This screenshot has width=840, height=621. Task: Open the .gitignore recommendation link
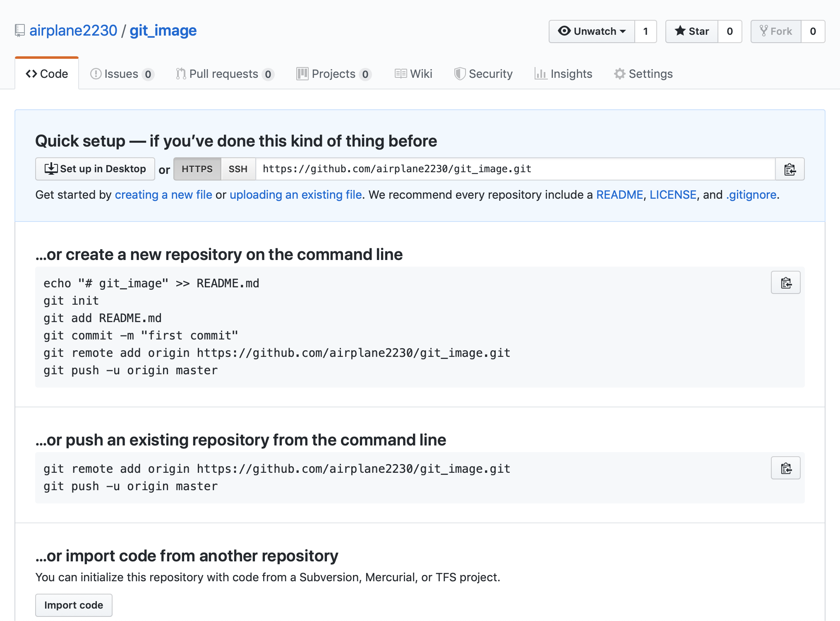(751, 195)
